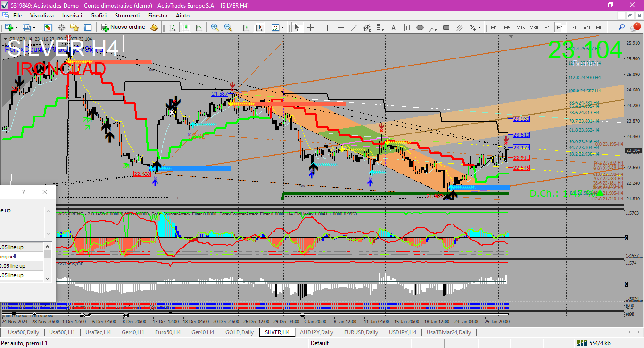Expand the Profiles dropdown arrow

click(34, 27)
